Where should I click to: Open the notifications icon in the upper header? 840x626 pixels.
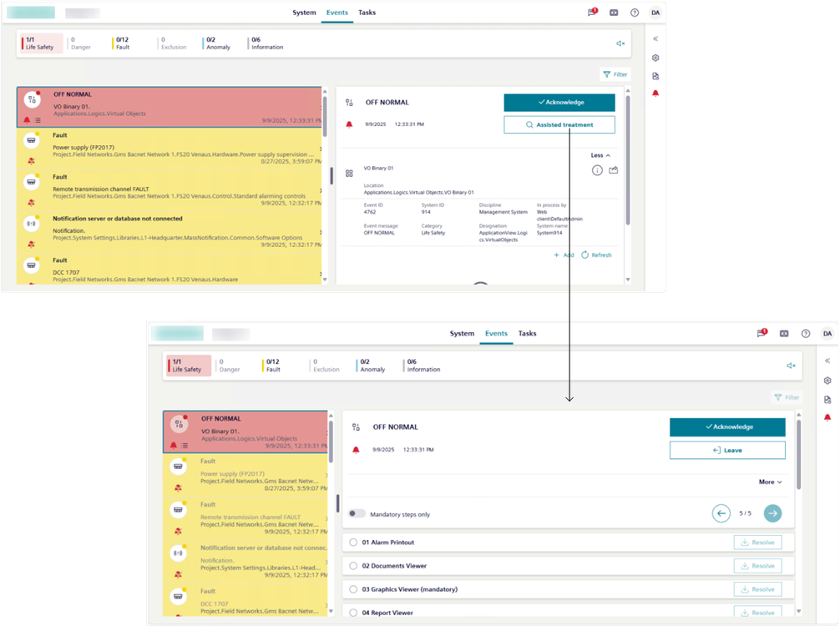coord(592,13)
